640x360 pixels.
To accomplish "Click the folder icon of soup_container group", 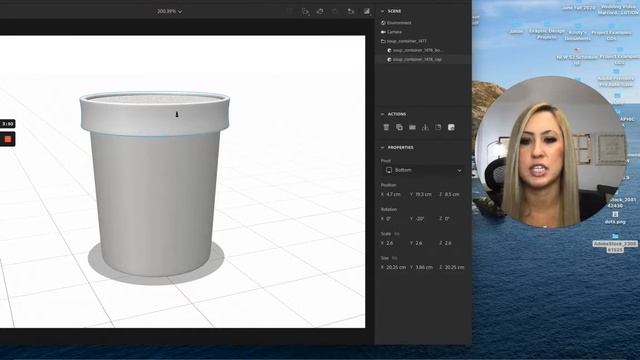I will pyautogui.click(x=383, y=41).
